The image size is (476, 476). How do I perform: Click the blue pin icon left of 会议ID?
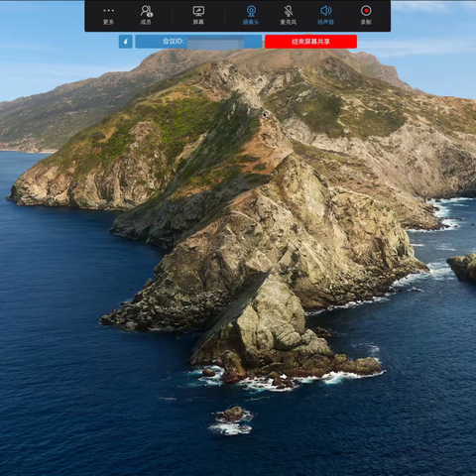tap(126, 42)
